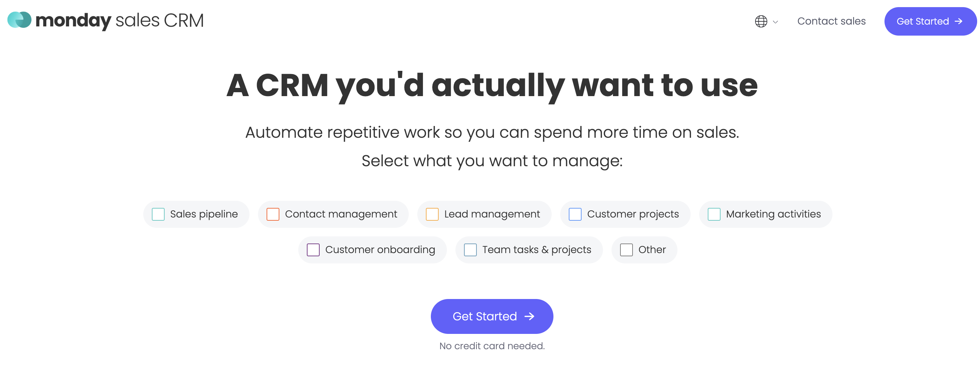Check the Customer onboarding checkbox
This screenshot has height=388, width=980.
coord(313,250)
